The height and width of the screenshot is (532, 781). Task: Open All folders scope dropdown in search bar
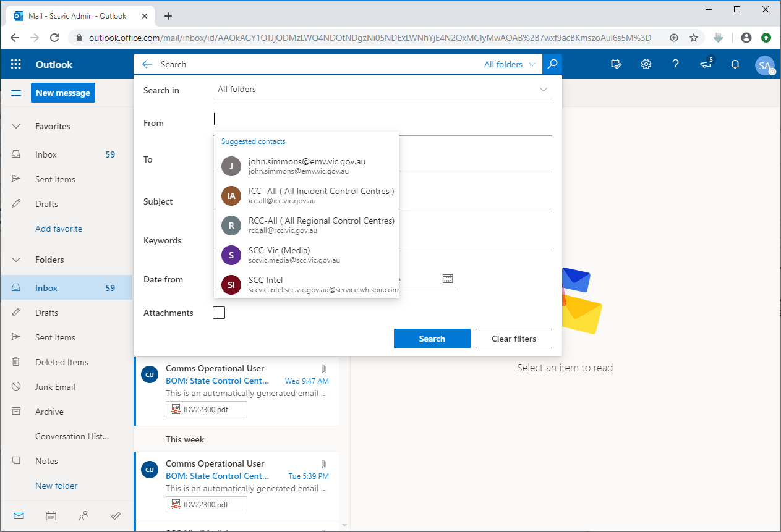tap(510, 64)
